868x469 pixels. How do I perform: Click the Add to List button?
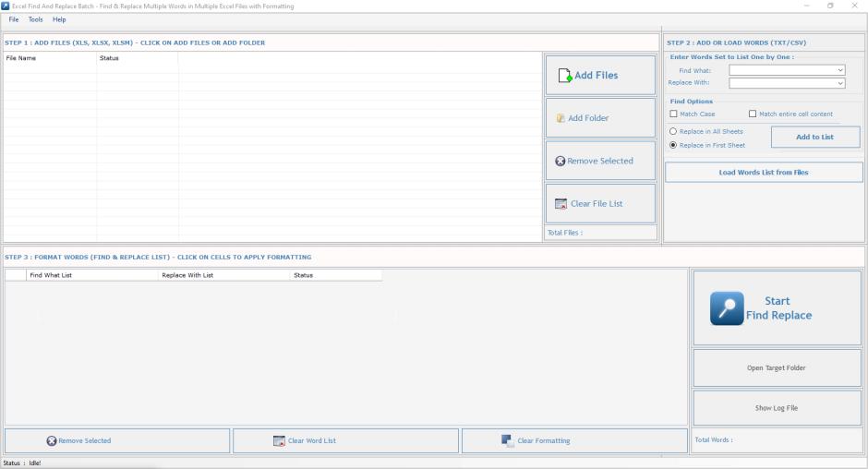coord(814,137)
